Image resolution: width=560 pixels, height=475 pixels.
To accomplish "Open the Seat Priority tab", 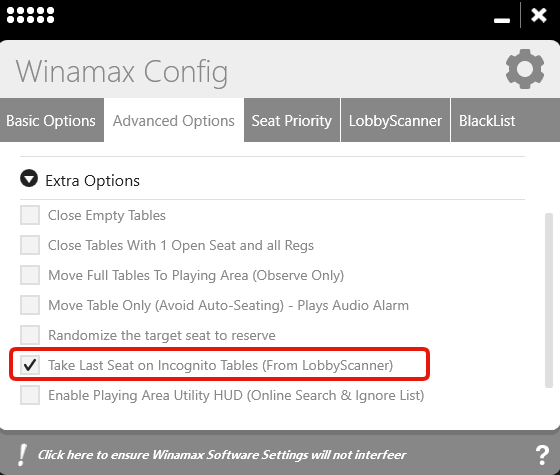I will click(x=292, y=120).
